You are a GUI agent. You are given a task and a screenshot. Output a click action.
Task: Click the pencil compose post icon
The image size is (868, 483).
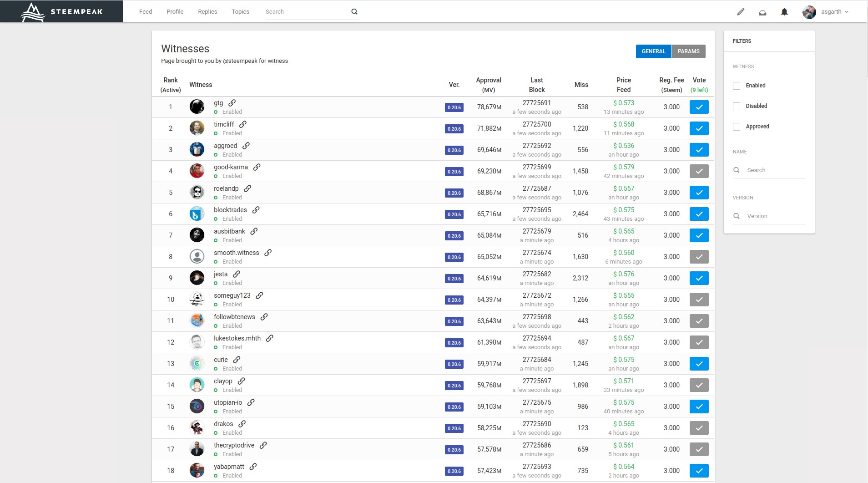(741, 12)
